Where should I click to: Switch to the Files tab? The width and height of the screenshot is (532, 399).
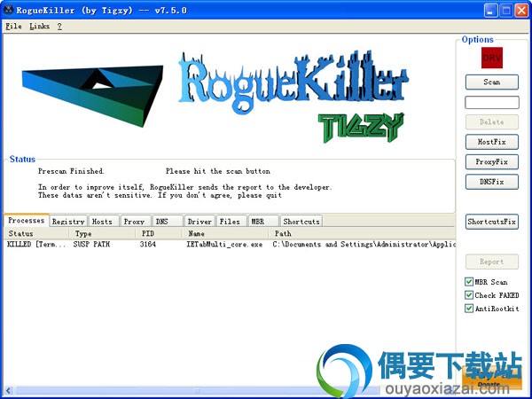(x=231, y=221)
